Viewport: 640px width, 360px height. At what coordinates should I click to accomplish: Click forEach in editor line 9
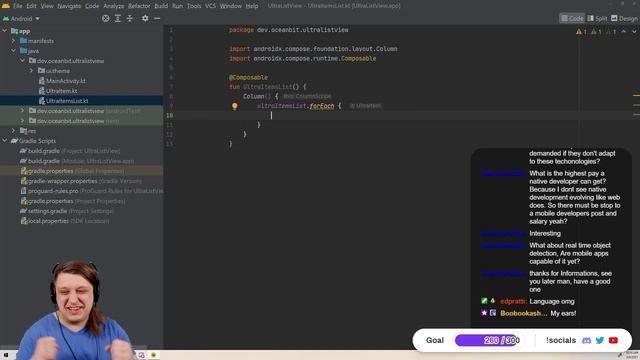tap(322, 106)
